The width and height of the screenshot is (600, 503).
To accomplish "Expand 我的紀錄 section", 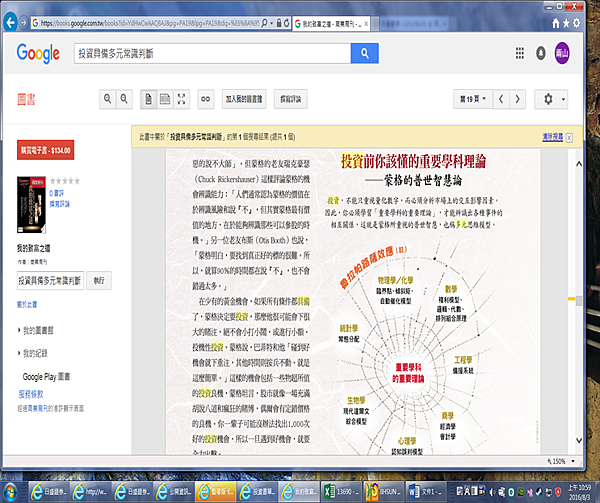I will tap(33, 353).
